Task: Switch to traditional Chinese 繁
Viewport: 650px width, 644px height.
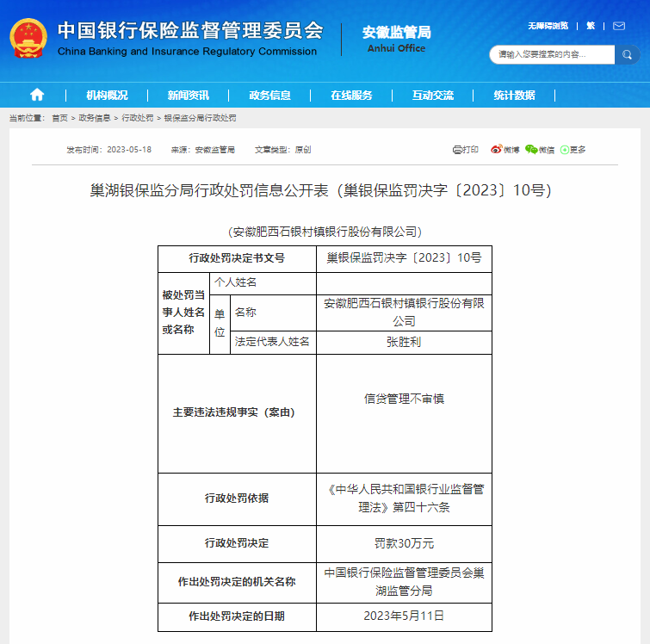Action: pyautogui.click(x=591, y=26)
